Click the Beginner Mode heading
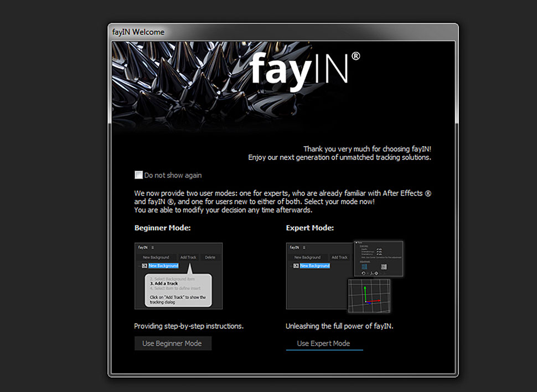The image size is (537, 392). point(163,228)
